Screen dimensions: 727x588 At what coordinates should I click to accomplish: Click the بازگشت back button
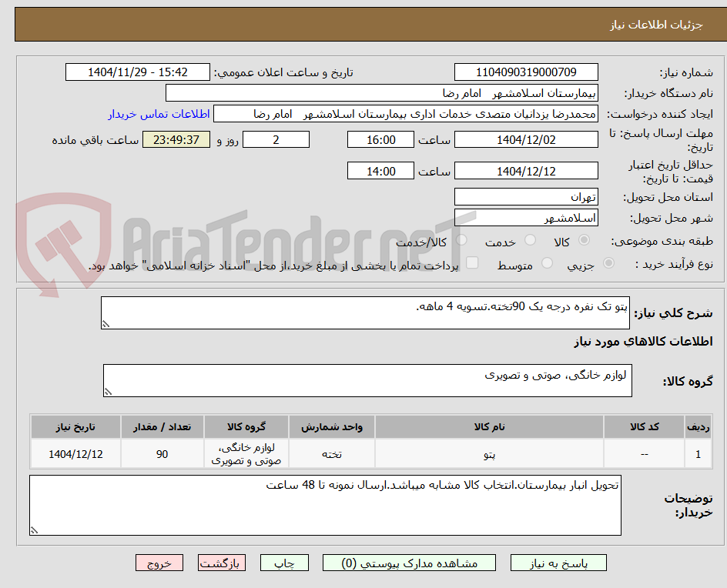222,563
